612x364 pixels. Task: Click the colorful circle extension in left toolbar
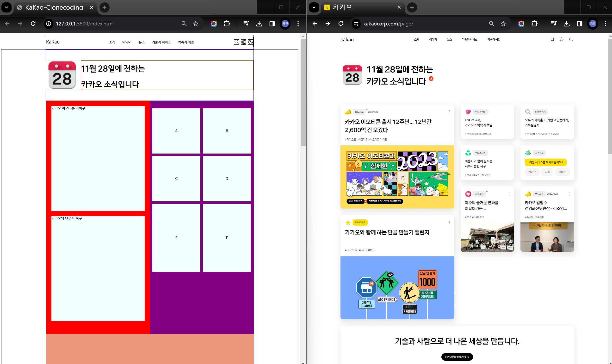coord(214,24)
